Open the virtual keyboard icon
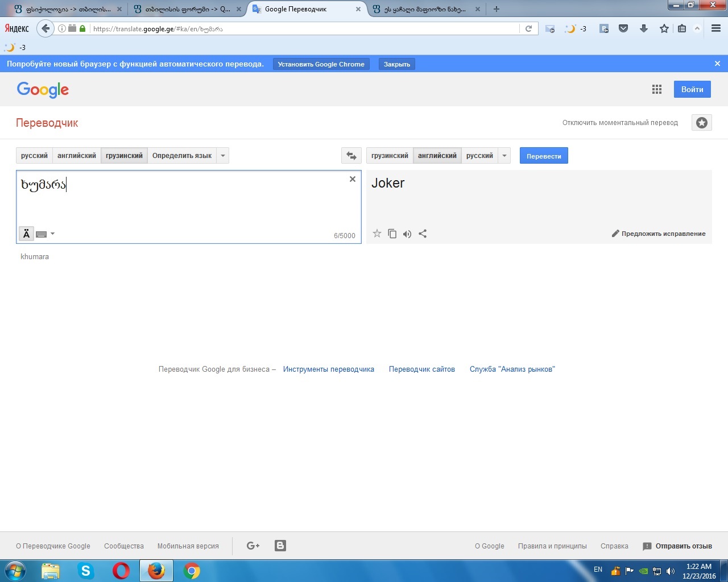The image size is (728, 582). click(42, 234)
